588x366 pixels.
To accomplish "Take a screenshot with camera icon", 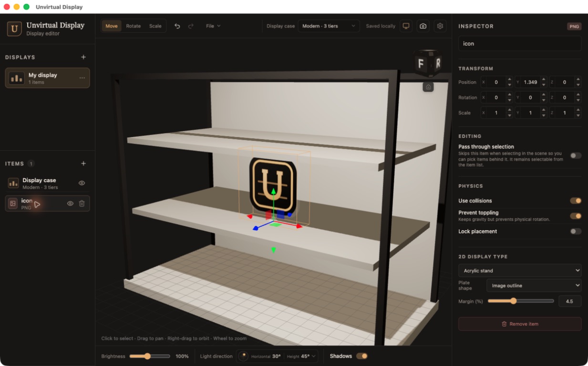I will click(423, 26).
